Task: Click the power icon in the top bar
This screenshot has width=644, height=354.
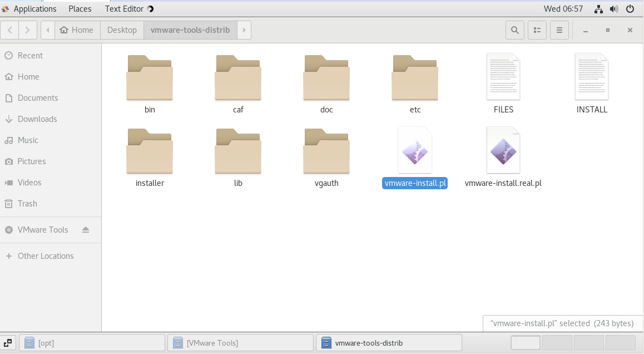Action: (630, 9)
